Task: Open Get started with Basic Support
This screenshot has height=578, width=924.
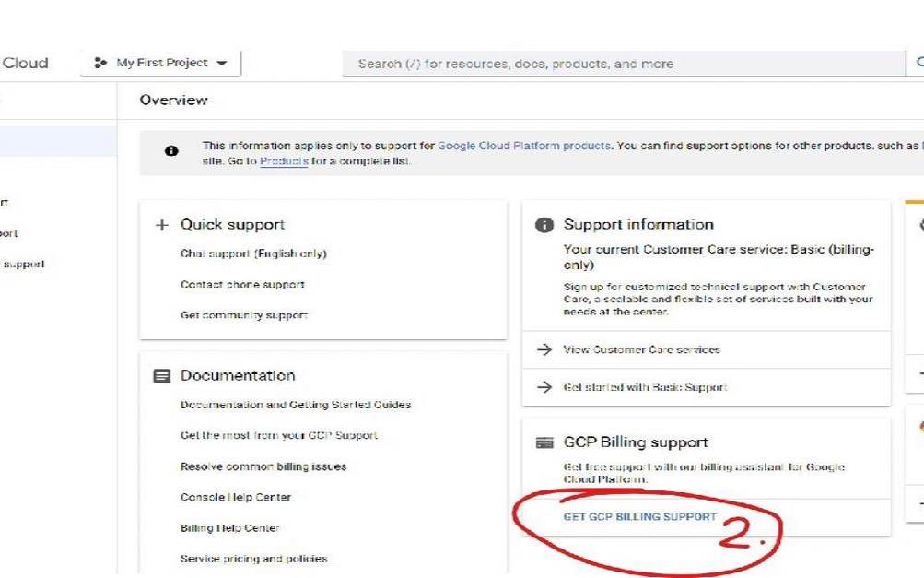Action: [x=645, y=387]
